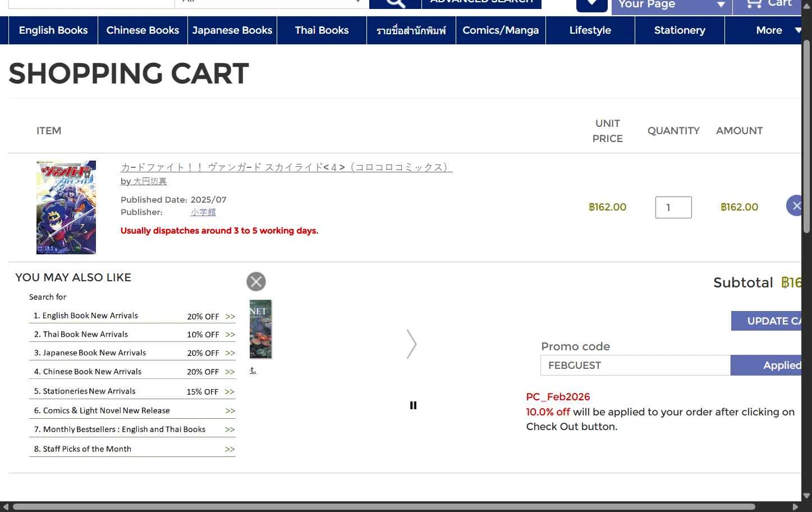The width and height of the screenshot is (812, 512).
Task: Go to the Thai Books tab
Action: 322,30
